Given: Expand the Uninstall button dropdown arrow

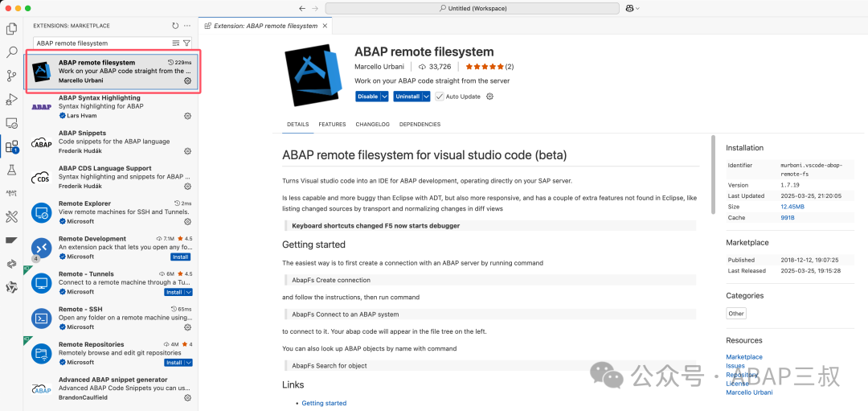Looking at the screenshot, I should [x=426, y=97].
